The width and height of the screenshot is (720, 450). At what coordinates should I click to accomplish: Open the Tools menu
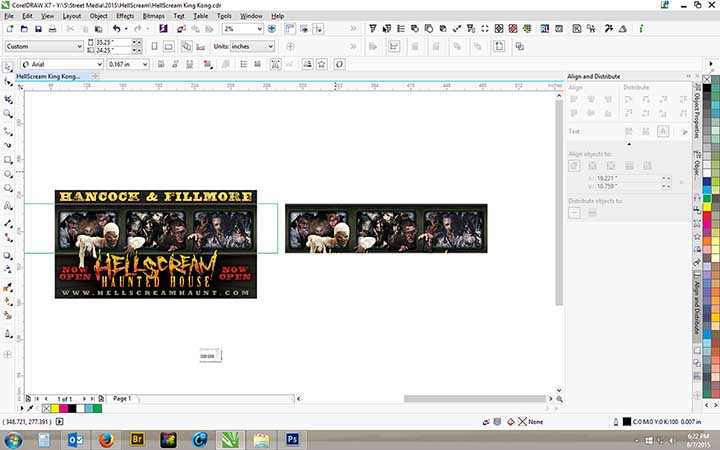(224, 16)
